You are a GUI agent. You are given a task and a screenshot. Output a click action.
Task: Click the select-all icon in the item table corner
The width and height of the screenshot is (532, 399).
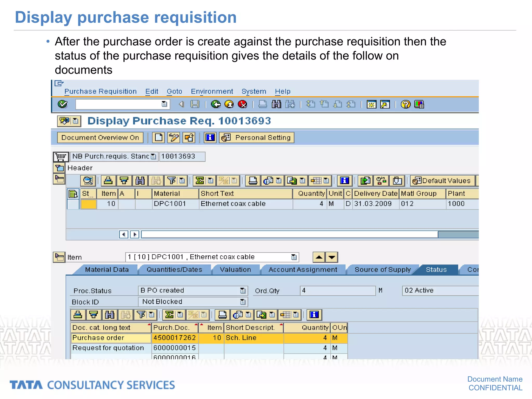[73, 194]
